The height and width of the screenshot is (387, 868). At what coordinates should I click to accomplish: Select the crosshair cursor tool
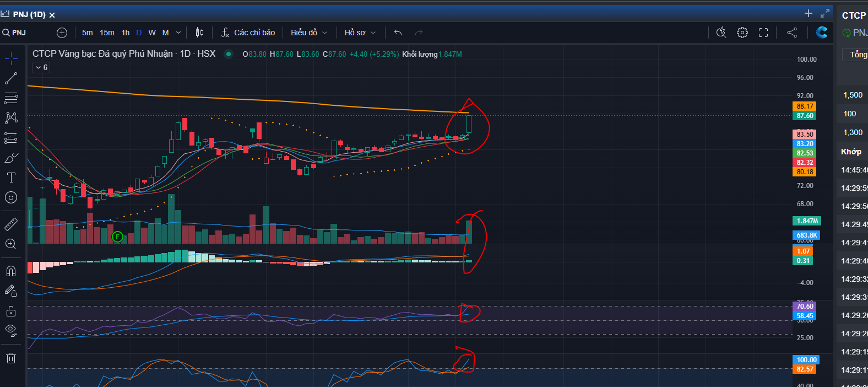(x=11, y=58)
